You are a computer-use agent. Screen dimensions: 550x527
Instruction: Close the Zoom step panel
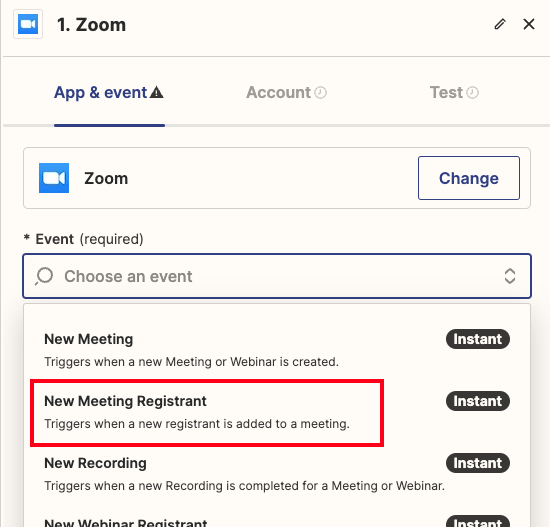coord(529,24)
